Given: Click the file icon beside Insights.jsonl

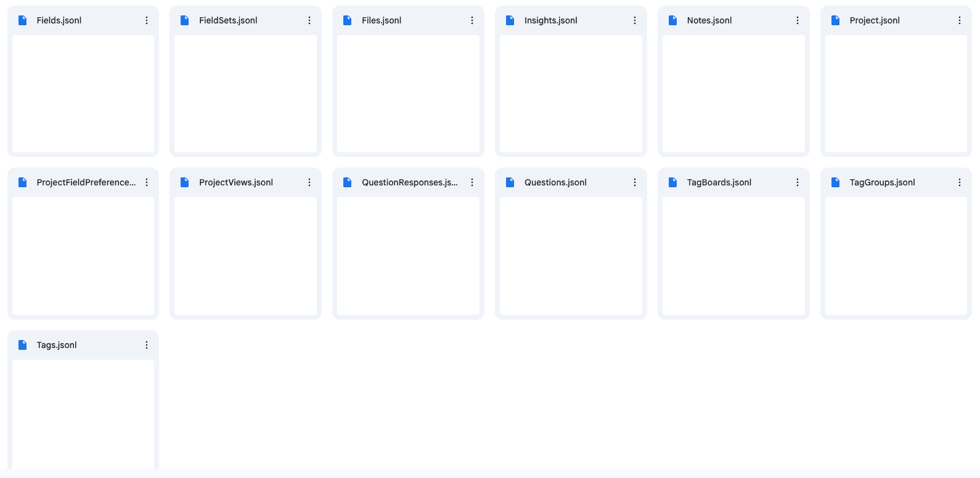Looking at the screenshot, I should 510,20.
